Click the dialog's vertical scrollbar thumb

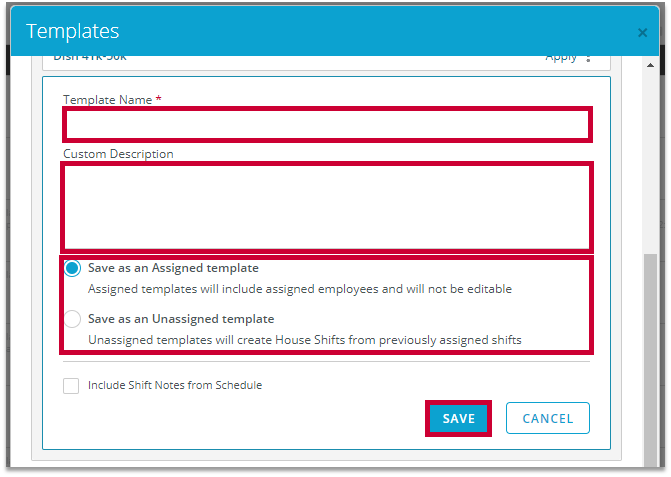649,360
